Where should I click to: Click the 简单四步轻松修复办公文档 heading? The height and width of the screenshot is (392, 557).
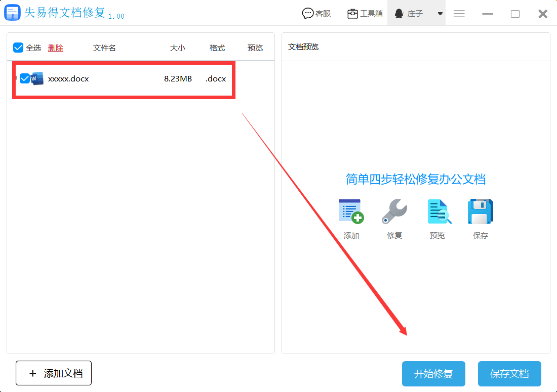(416, 179)
